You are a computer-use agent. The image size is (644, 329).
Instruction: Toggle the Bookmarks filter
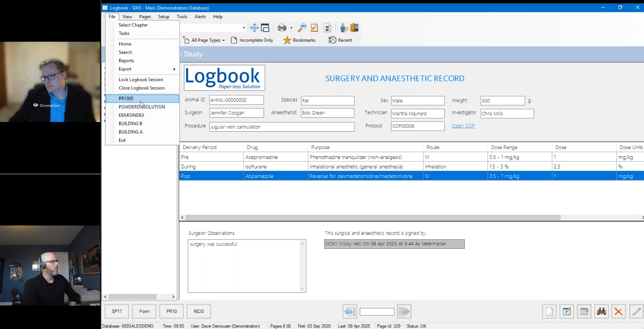tap(299, 40)
